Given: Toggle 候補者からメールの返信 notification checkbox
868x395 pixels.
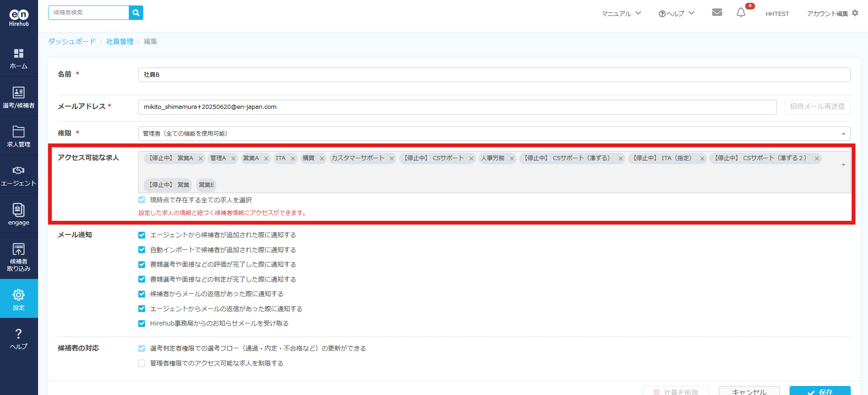Looking at the screenshot, I should click(142, 294).
